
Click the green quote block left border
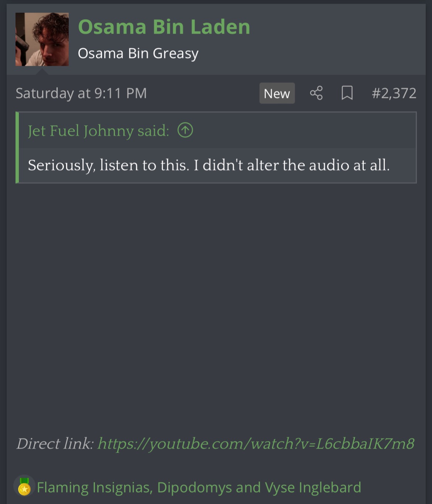tap(17, 147)
